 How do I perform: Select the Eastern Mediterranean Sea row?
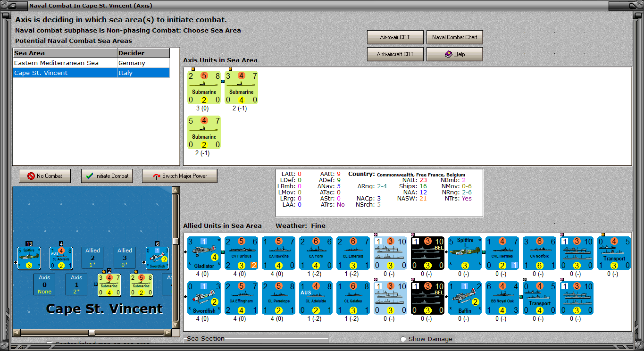click(x=91, y=63)
